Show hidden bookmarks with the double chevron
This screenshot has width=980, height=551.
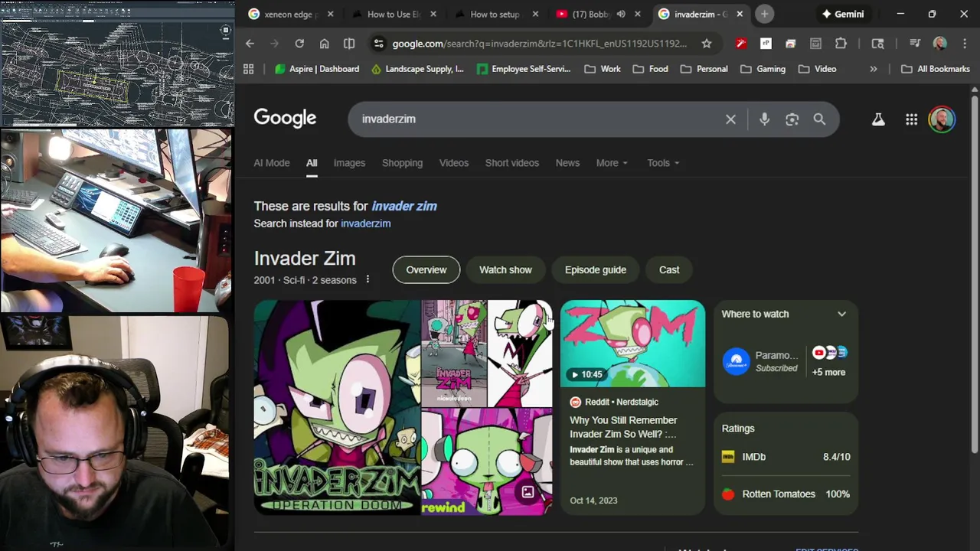coord(874,69)
